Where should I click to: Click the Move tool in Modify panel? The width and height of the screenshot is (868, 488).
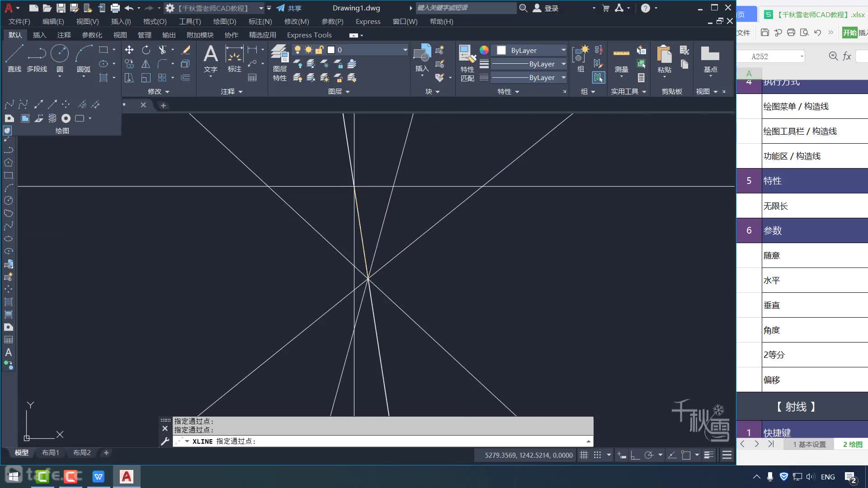[x=129, y=50]
